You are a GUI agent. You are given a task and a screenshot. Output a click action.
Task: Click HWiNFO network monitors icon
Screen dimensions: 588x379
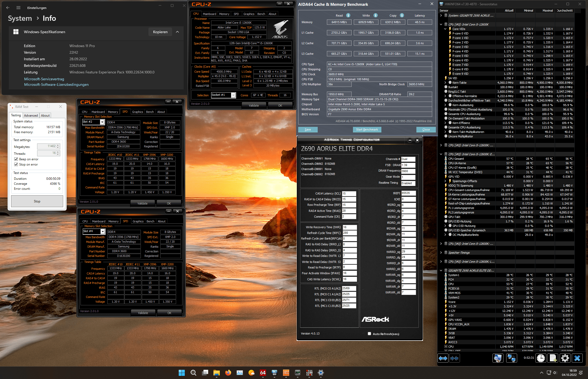[511, 358]
